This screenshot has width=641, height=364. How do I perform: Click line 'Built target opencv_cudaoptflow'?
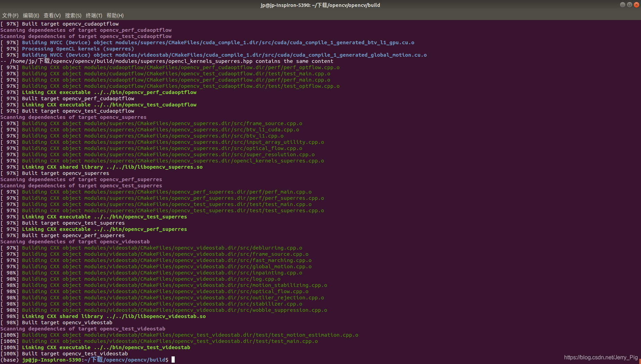[x=59, y=24]
